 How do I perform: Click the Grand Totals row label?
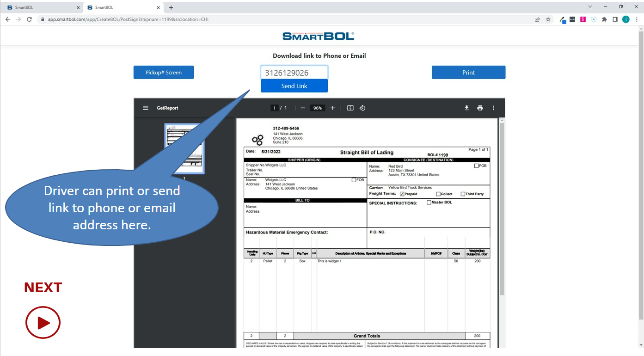click(367, 336)
